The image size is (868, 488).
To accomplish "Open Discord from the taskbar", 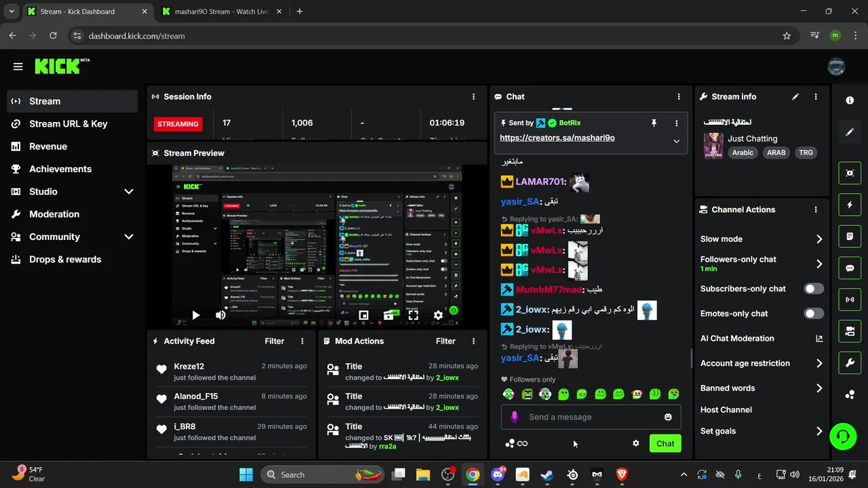I will pyautogui.click(x=498, y=474).
